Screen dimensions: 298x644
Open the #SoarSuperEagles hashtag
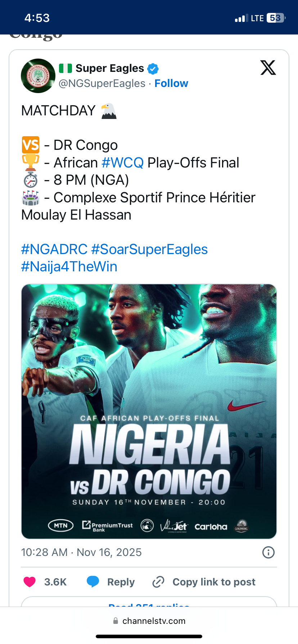[149, 249]
